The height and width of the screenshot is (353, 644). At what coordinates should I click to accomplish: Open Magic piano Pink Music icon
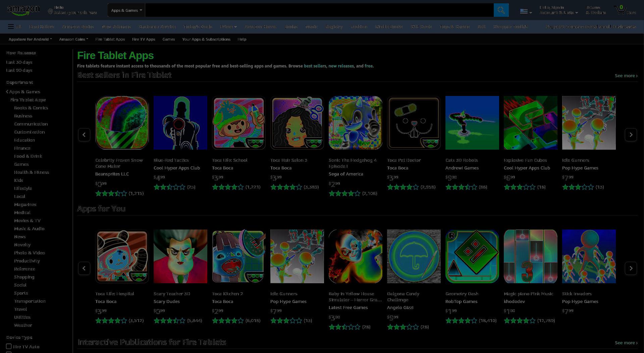(x=531, y=256)
